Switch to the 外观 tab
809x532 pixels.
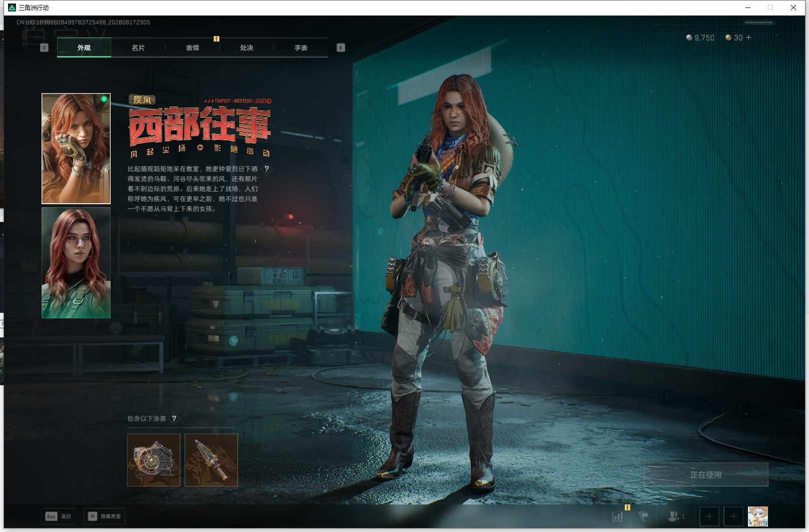click(84, 48)
